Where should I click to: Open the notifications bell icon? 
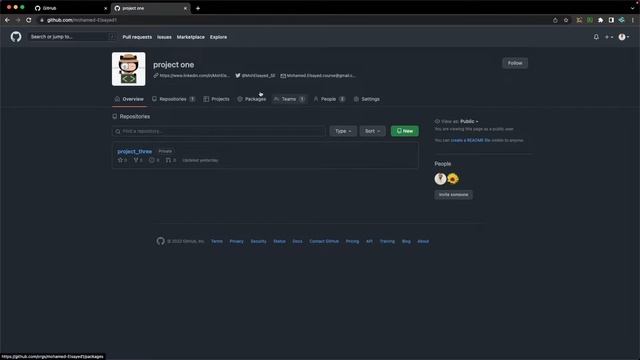click(596, 37)
